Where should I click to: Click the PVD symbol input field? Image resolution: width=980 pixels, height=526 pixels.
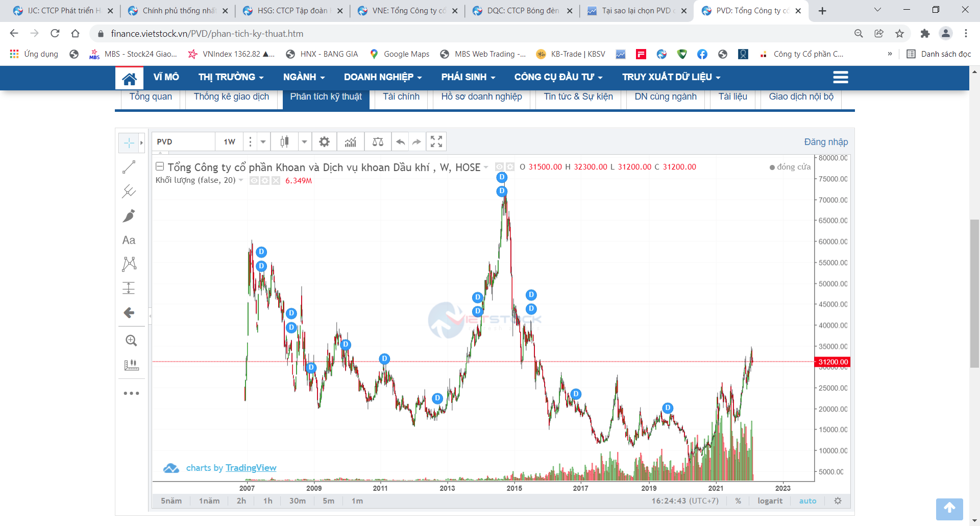coord(183,142)
